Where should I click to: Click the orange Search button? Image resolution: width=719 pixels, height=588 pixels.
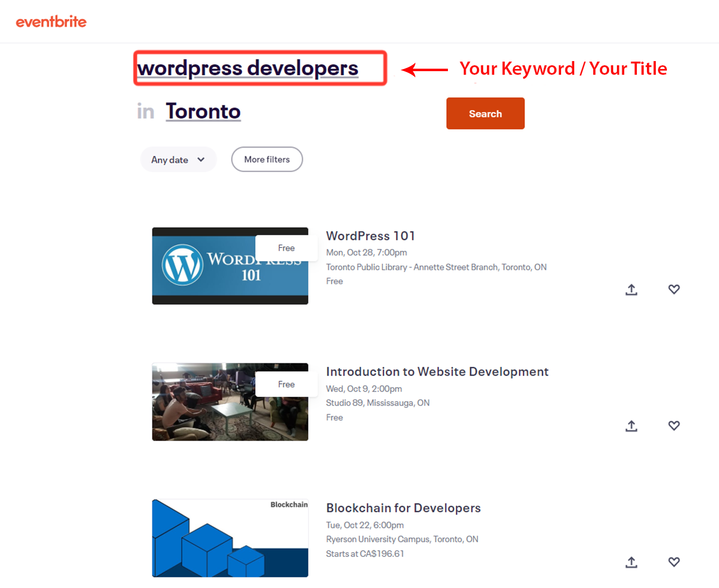(x=485, y=113)
